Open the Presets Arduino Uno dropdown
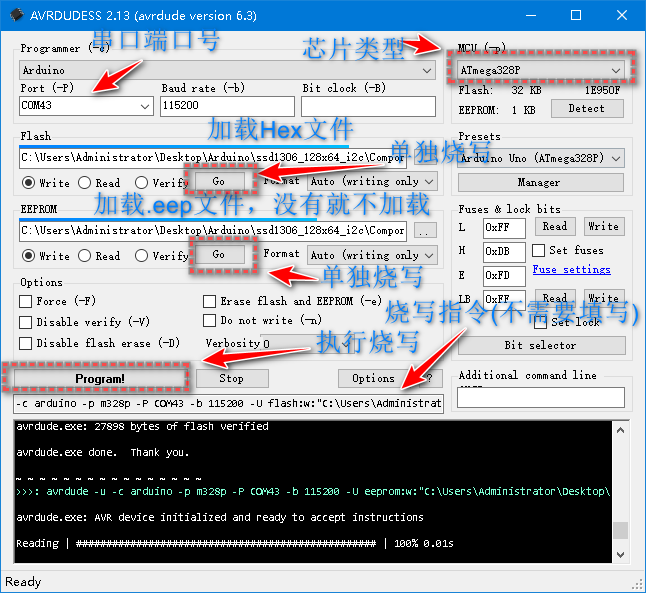 pyautogui.click(x=541, y=158)
